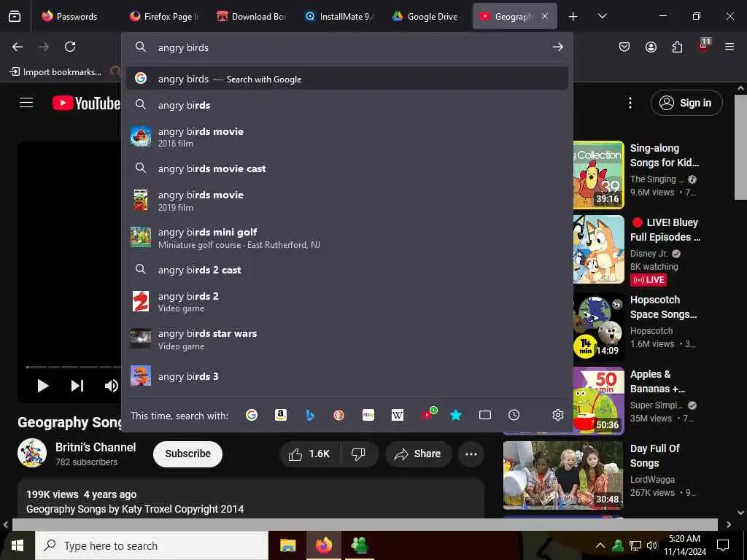
Task: Open LIVE Bluey Full Episodes thumbnail
Action: [599, 249]
